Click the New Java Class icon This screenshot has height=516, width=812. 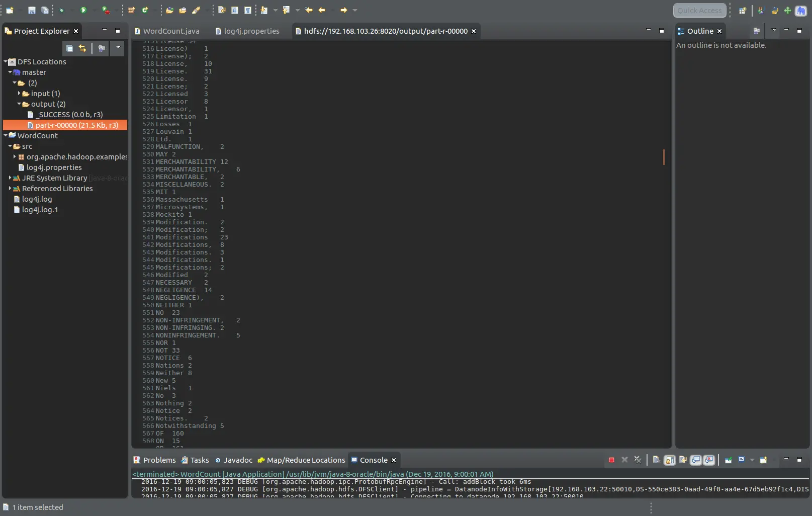point(145,10)
